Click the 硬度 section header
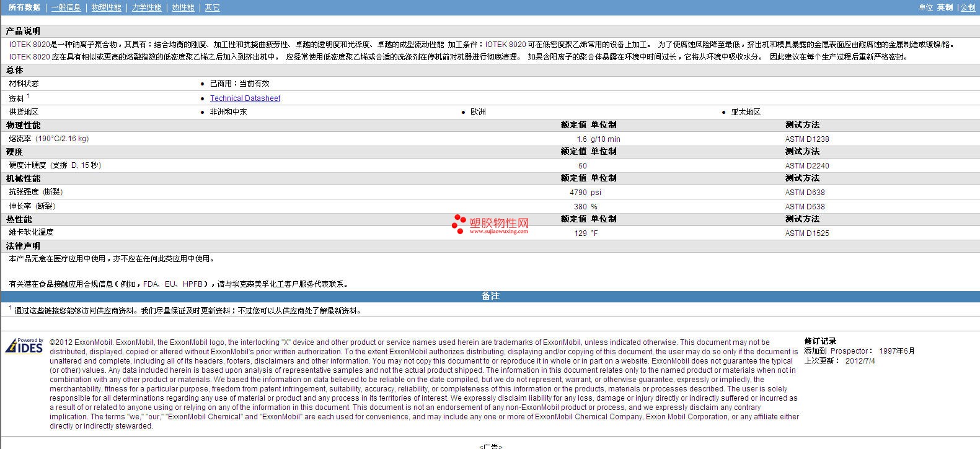This screenshot has height=449, width=980. [14, 152]
